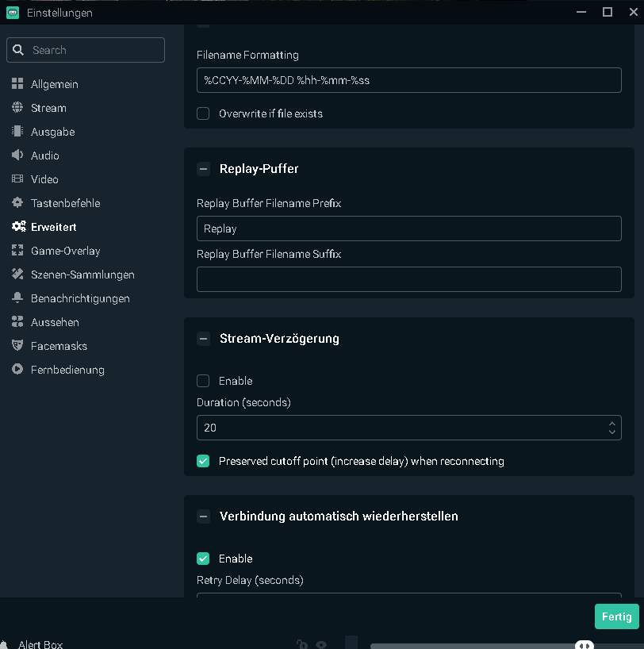Click the Video film icon

point(17,179)
